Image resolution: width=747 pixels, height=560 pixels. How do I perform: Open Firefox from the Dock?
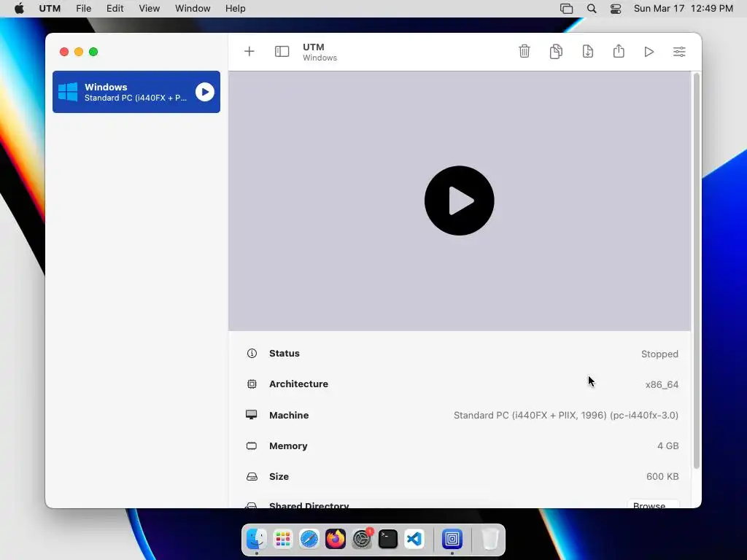(x=336, y=539)
